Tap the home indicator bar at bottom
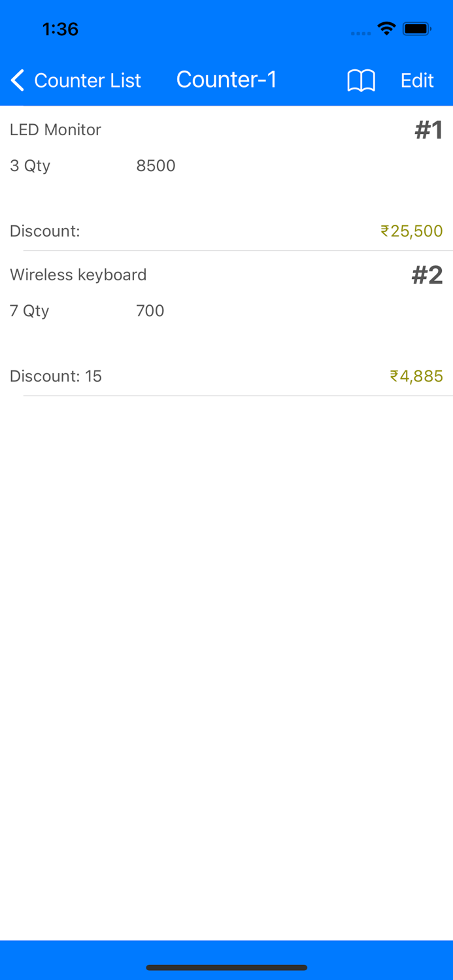This screenshot has width=453, height=980. pyautogui.click(x=227, y=968)
